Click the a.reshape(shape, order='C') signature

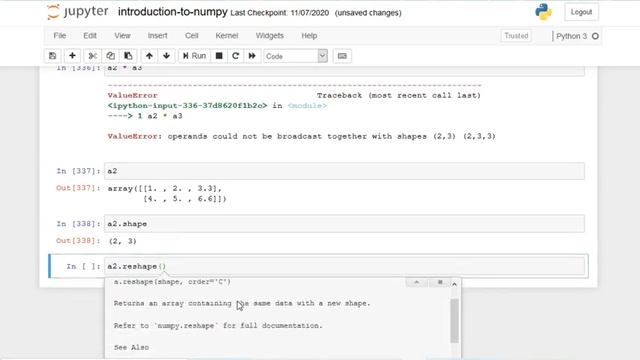click(172, 282)
